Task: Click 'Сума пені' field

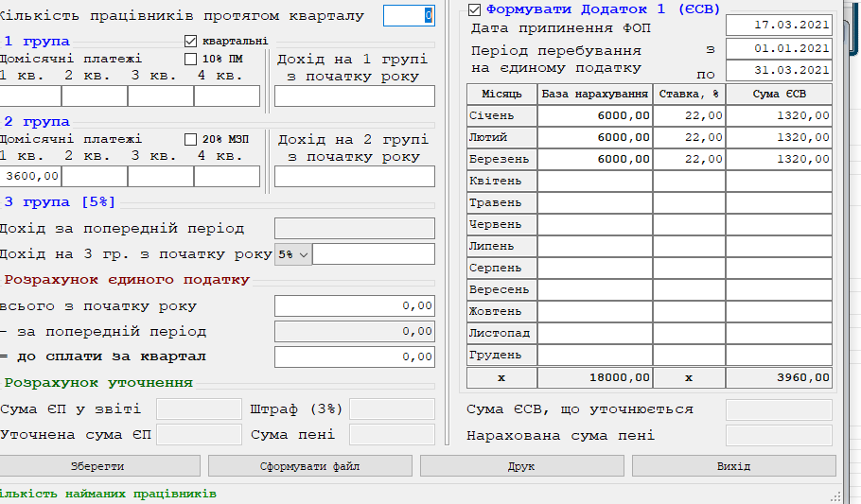Action: 392,434
